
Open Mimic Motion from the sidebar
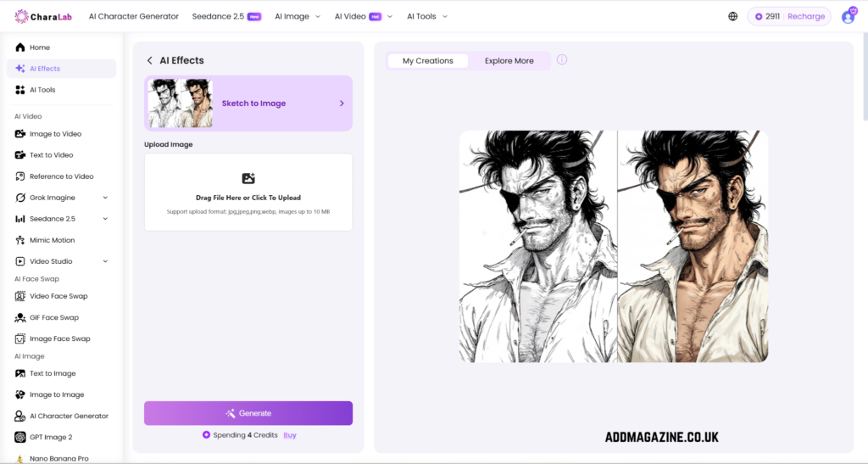tap(61, 240)
